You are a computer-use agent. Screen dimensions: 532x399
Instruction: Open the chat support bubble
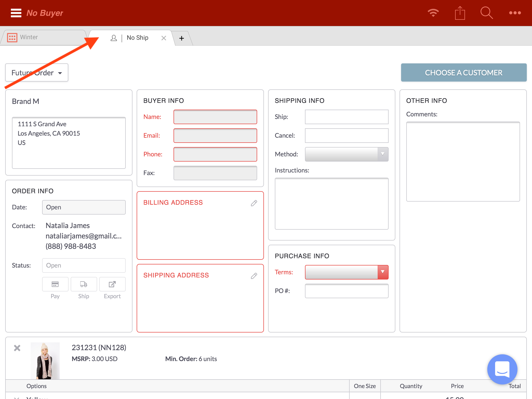coord(502,369)
